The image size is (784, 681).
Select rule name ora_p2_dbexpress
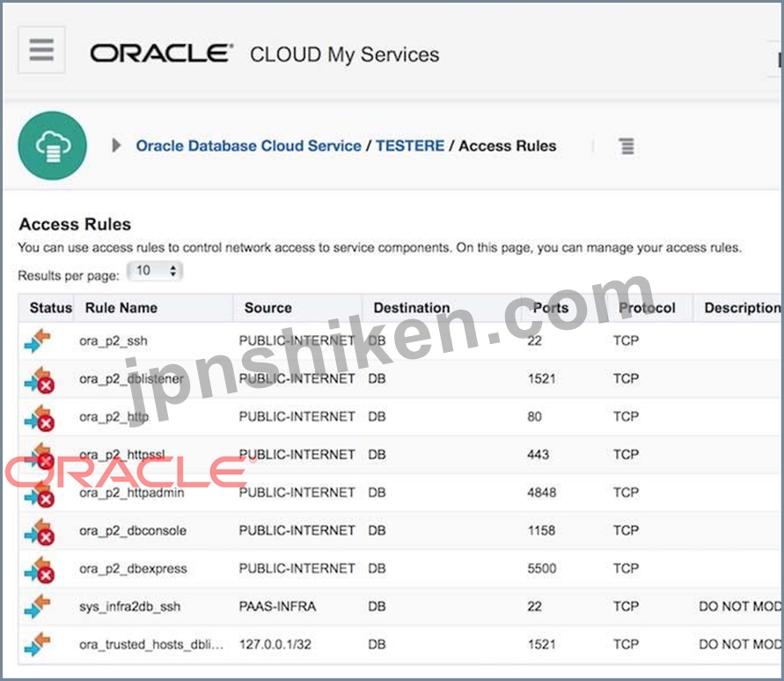coord(133,568)
